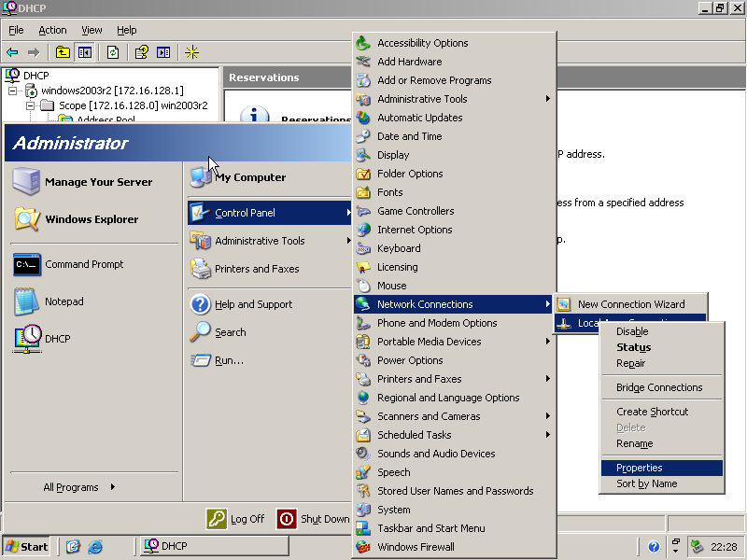Click the Help icon in DHCP toolbar
Screen dimensions: 747x560
[141, 52]
